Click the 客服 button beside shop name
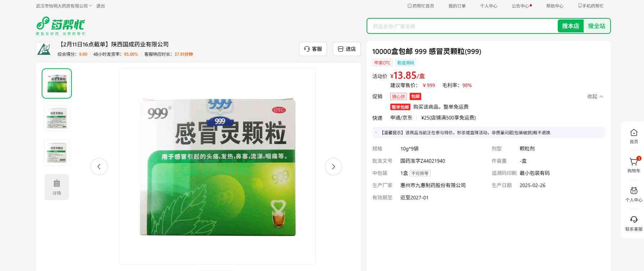This screenshot has width=644, height=271. [313, 49]
